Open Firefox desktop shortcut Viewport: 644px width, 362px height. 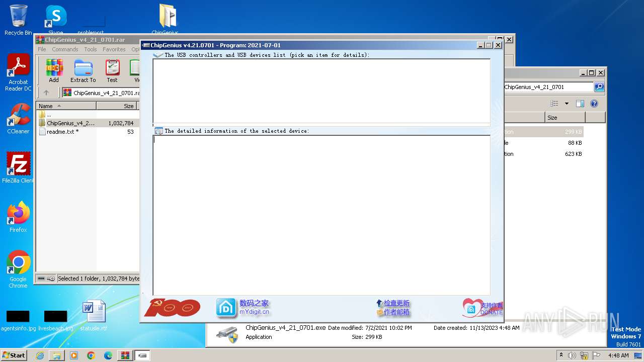(x=18, y=217)
